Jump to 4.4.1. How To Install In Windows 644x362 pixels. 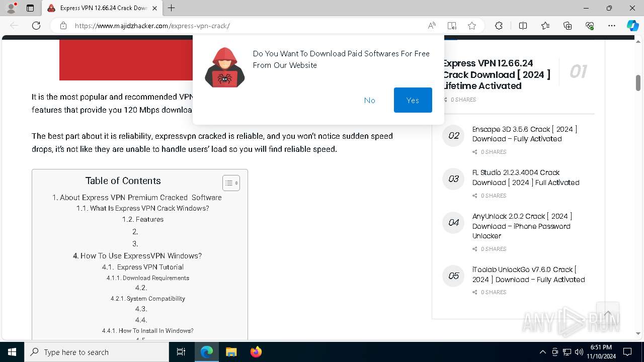click(148, 330)
